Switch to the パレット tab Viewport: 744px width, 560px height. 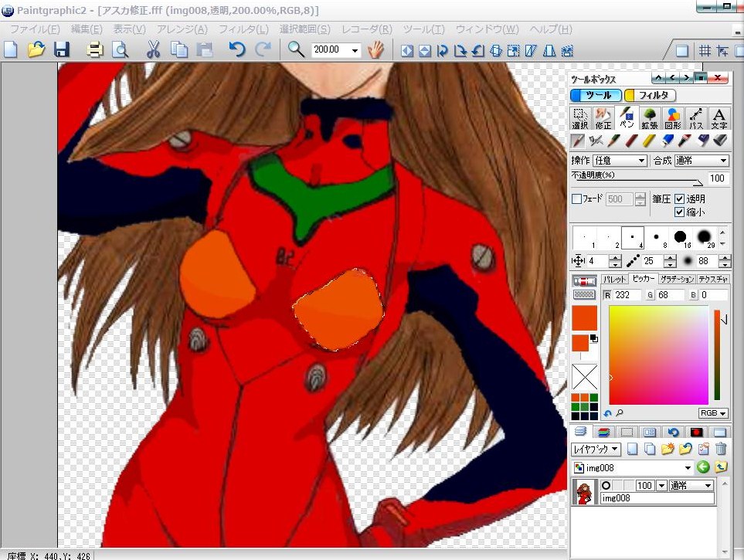(614, 280)
